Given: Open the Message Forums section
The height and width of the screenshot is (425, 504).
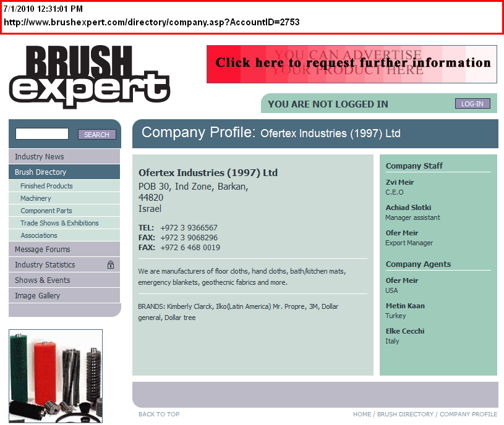Looking at the screenshot, I should (43, 250).
